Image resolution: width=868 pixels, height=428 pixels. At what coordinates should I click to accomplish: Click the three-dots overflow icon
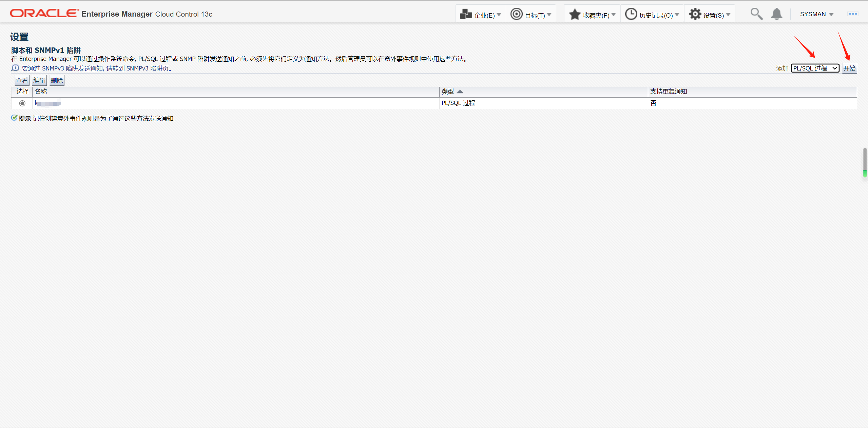click(x=852, y=14)
